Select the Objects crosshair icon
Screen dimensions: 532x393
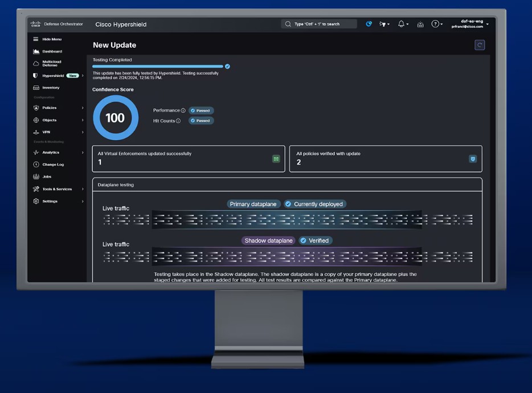(36, 120)
